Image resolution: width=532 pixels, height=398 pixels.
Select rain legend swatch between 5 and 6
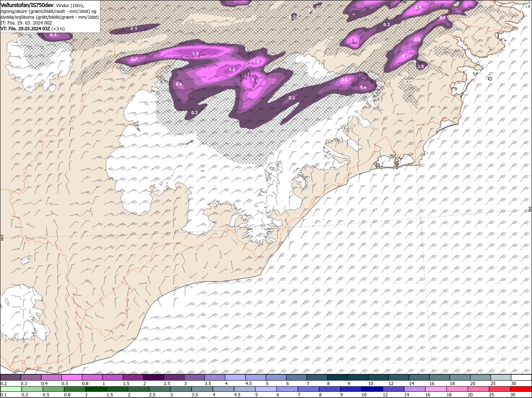pos(266,389)
